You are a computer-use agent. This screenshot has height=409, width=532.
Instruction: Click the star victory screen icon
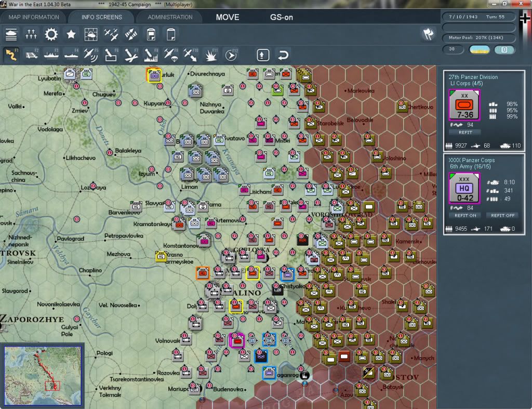pos(71,34)
